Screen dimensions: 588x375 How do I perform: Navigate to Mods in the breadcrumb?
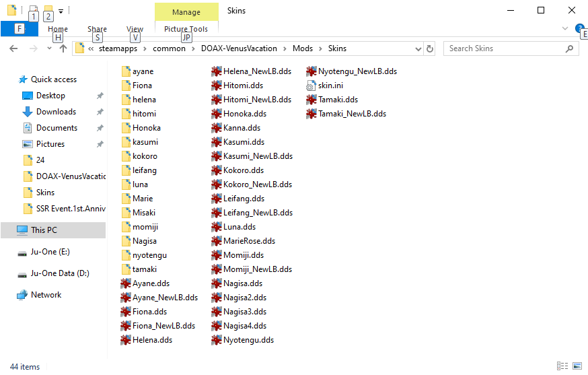303,48
